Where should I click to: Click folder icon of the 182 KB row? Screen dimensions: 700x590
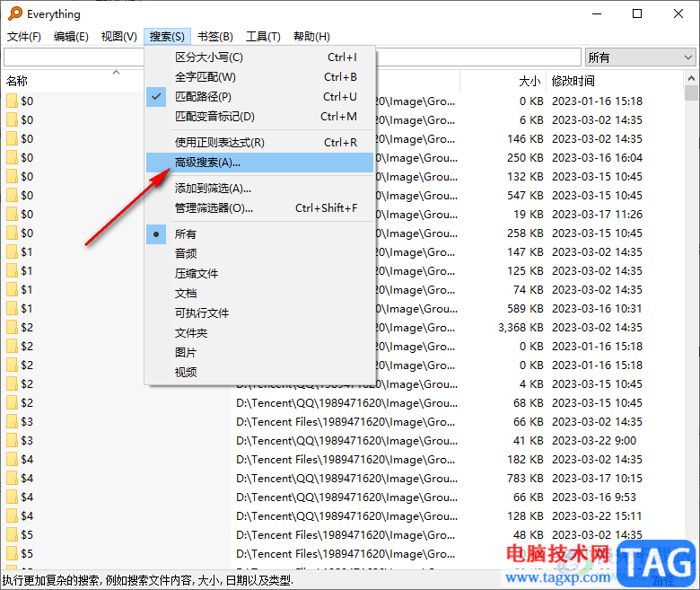tap(12, 459)
